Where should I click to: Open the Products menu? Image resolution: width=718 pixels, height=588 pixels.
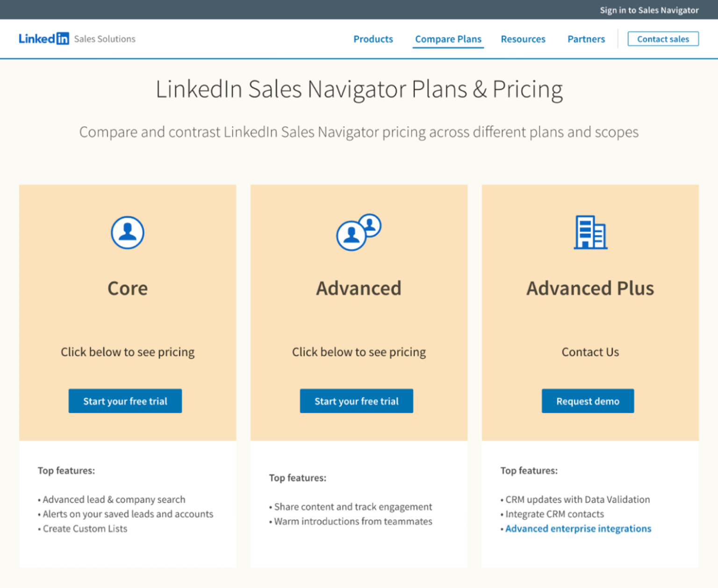coord(373,39)
